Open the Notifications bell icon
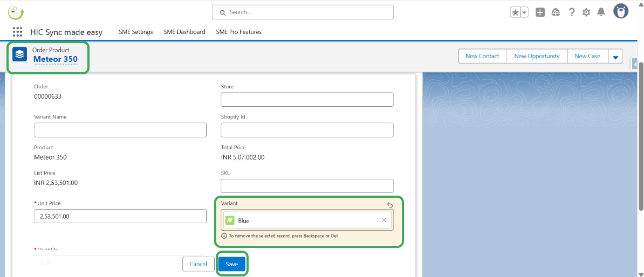This screenshot has width=644, height=277. click(601, 12)
